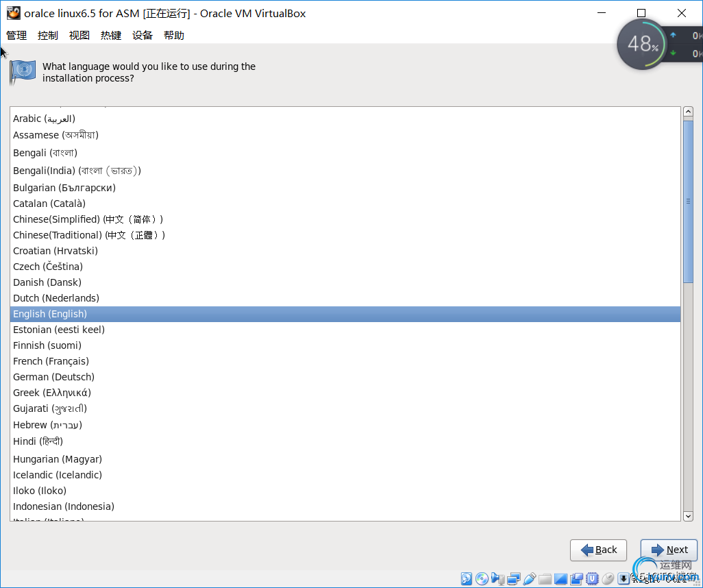
Task: Click the hard disk activity status icon
Action: 467,578
